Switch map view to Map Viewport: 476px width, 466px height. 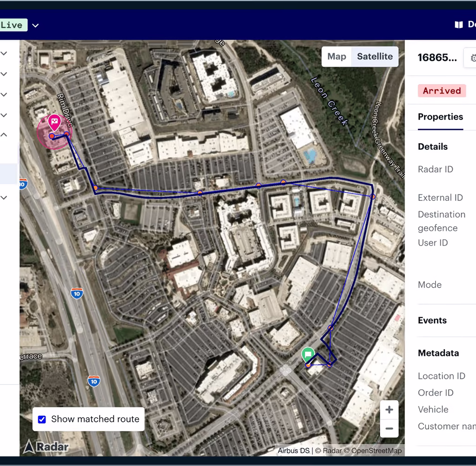337,56
